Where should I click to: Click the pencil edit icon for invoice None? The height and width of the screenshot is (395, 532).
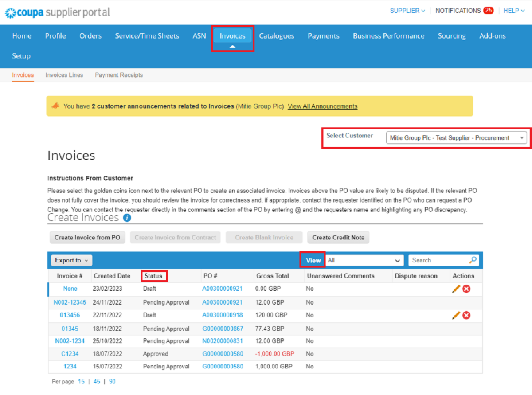pyautogui.click(x=456, y=289)
